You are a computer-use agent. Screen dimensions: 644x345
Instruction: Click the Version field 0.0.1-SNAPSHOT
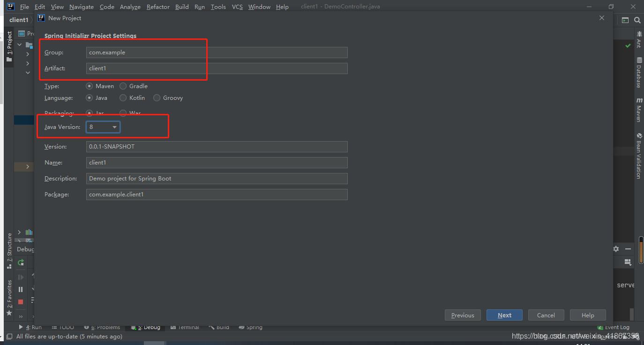pos(217,147)
